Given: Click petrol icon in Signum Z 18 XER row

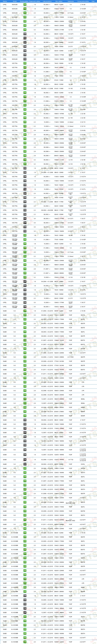Looking at the screenshot, I should pyautogui.click(x=25, y=9).
